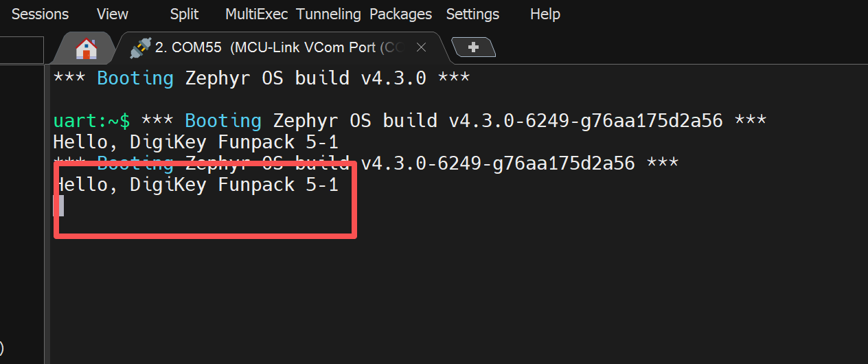Open the Split menu

click(x=184, y=14)
